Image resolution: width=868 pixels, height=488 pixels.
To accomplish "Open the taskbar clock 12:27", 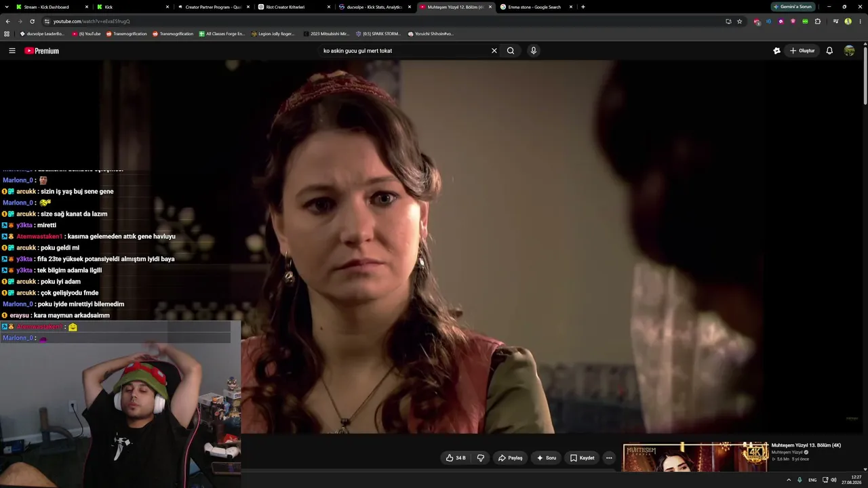I will pyautogui.click(x=852, y=480).
